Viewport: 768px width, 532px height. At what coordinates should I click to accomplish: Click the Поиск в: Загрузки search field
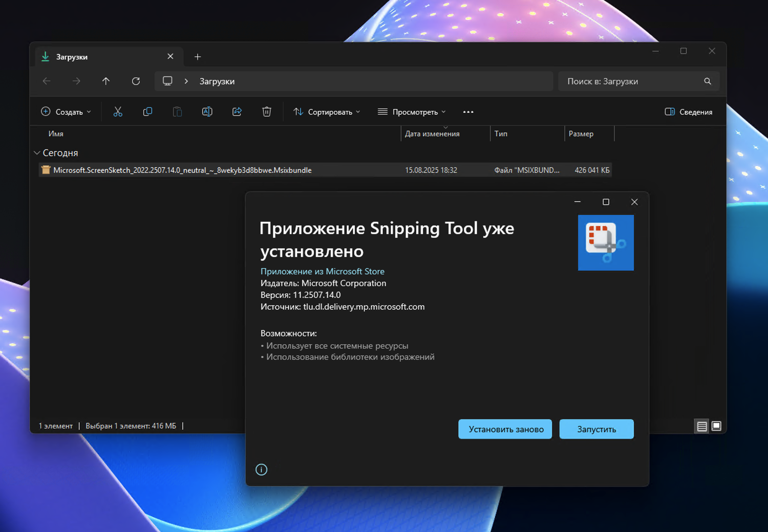639,81
